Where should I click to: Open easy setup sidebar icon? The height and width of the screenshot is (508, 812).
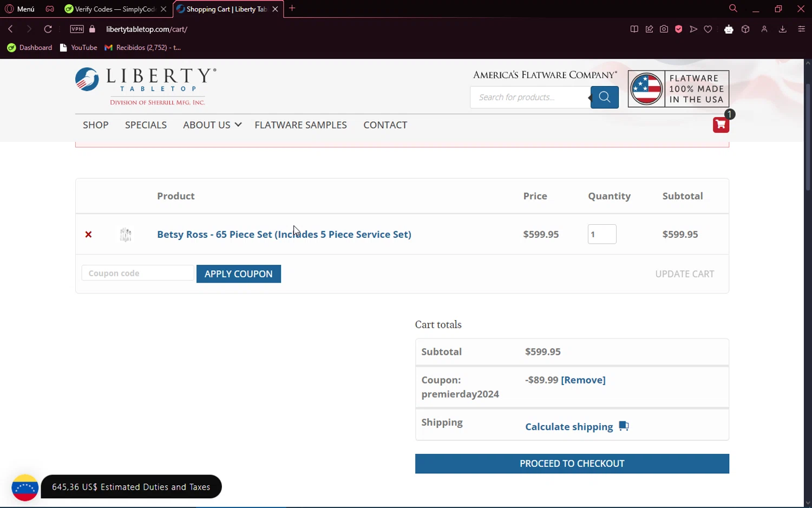[x=802, y=29]
